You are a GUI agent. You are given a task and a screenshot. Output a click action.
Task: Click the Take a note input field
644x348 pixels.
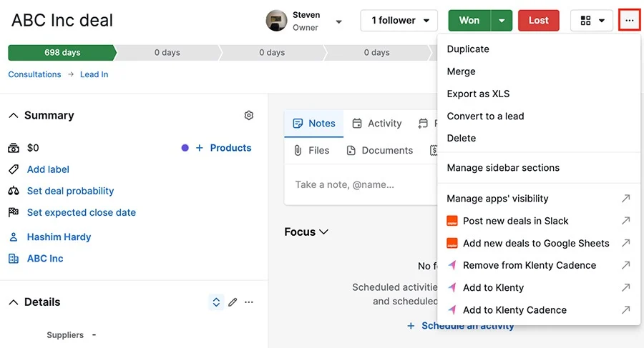pyautogui.click(x=361, y=184)
